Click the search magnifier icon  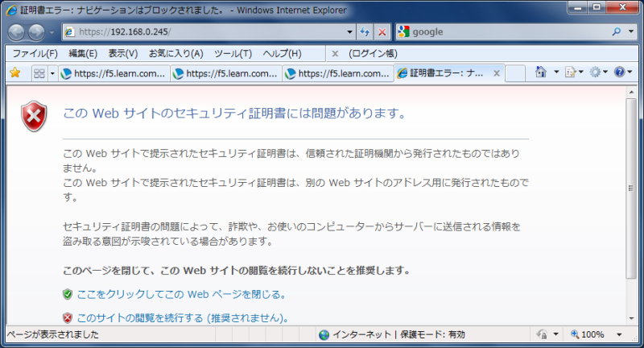tap(617, 32)
